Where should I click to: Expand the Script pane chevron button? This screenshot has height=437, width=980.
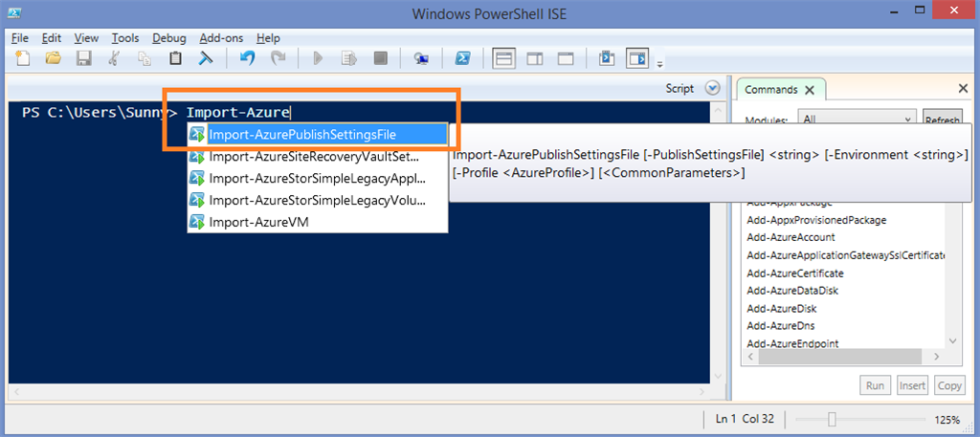[712, 89]
